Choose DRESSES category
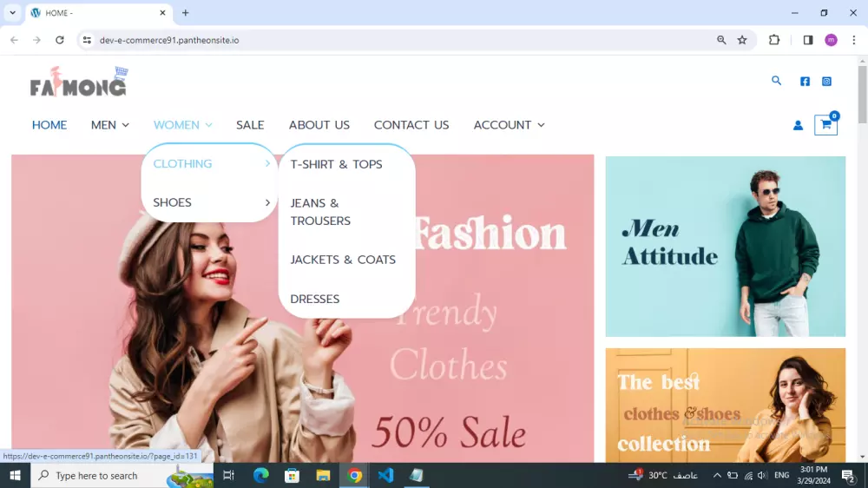Viewport: 868px width, 488px height. click(314, 299)
